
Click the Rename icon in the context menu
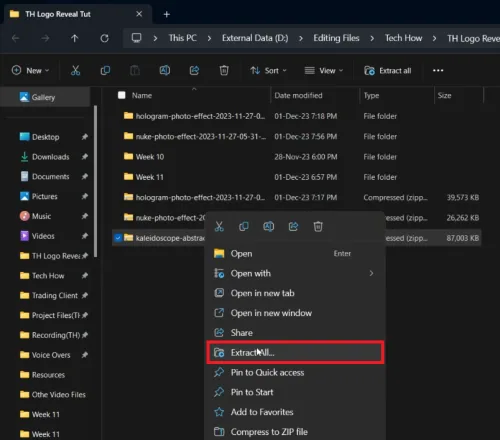click(268, 227)
